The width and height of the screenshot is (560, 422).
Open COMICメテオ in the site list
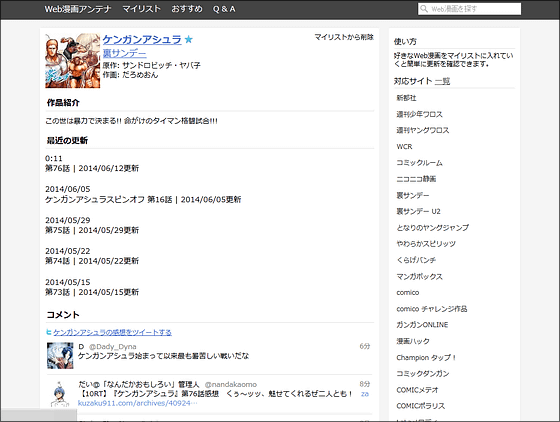point(417,390)
